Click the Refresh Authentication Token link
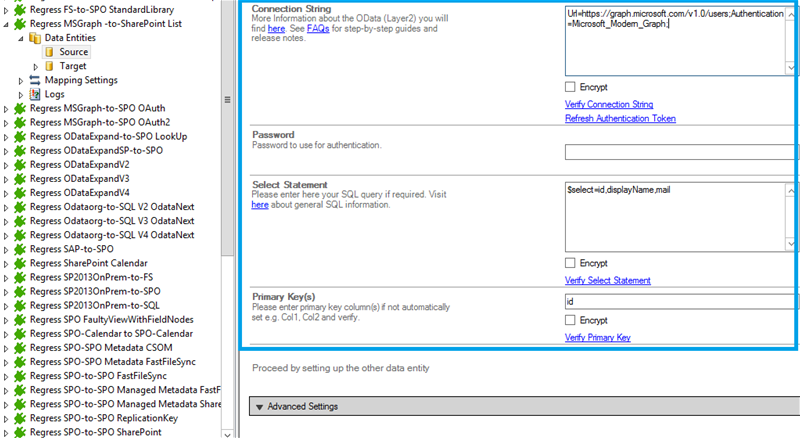800x438 pixels. point(620,119)
